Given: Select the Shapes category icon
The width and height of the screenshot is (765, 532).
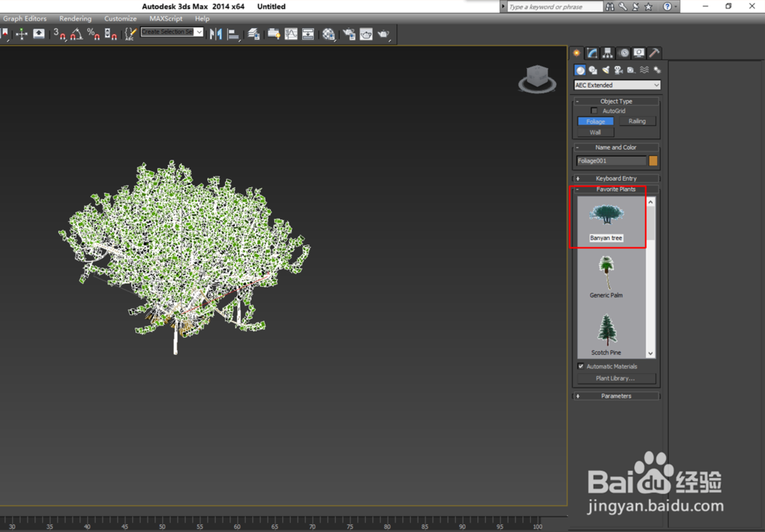Looking at the screenshot, I should (x=593, y=70).
